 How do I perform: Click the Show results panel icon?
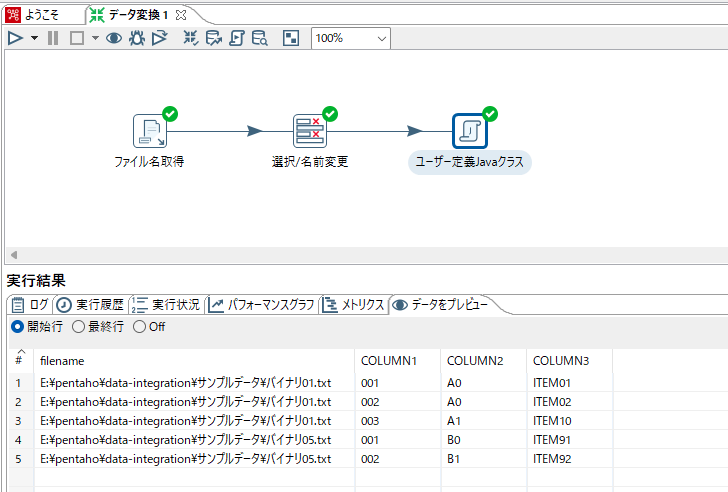tap(291, 38)
